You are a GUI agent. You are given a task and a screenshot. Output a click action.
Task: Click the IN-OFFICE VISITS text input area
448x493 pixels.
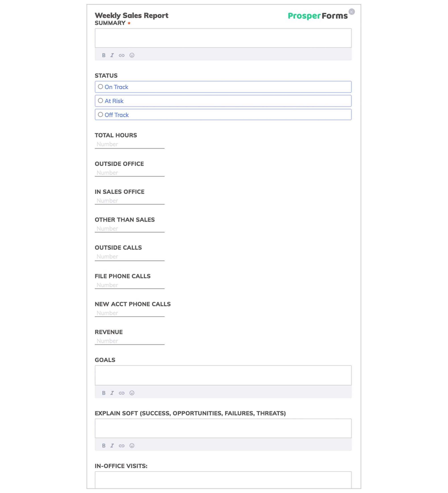click(x=223, y=481)
